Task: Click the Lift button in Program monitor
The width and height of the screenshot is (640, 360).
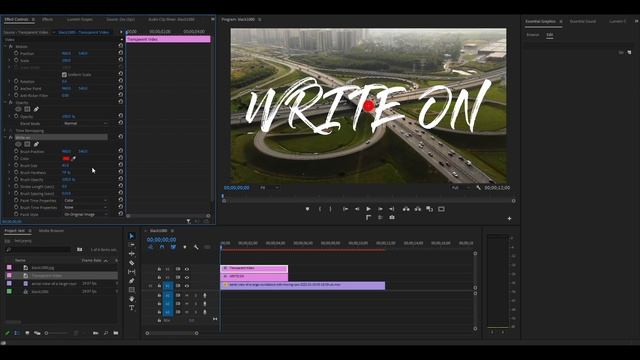Action: tap(406, 209)
